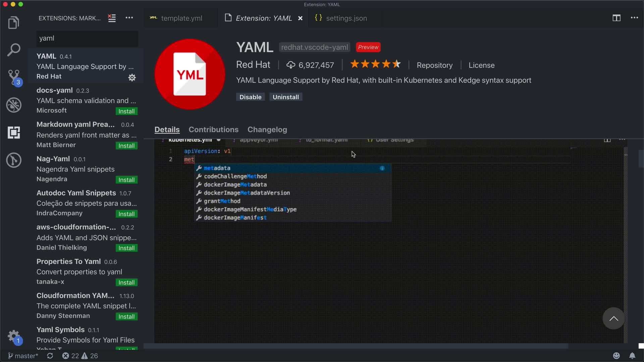Image resolution: width=644 pixels, height=362 pixels.
Task: Open editor more actions ellipsis menu
Action: (634, 18)
